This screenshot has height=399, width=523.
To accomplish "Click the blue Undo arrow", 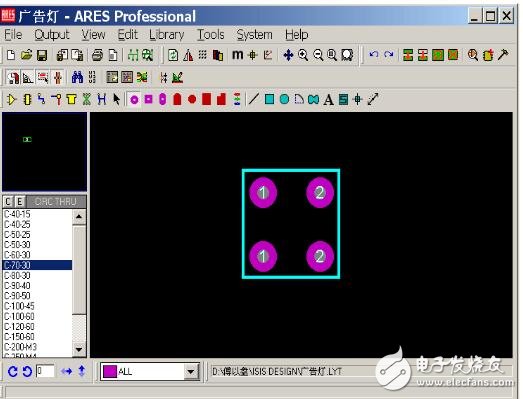I will [x=374, y=54].
